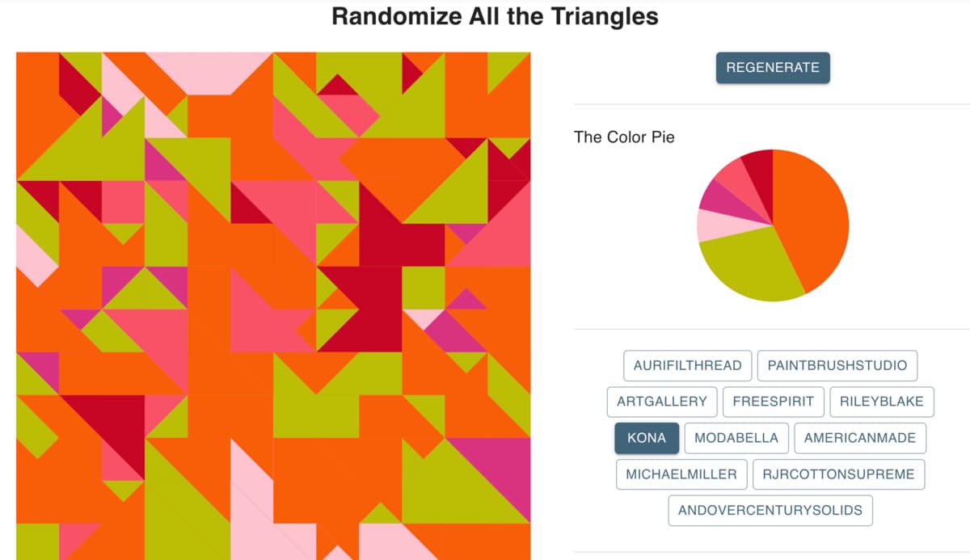Screen dimensions: 970x560
Task: Click the light pink slice of the pie chart
Action: [711, 225]
